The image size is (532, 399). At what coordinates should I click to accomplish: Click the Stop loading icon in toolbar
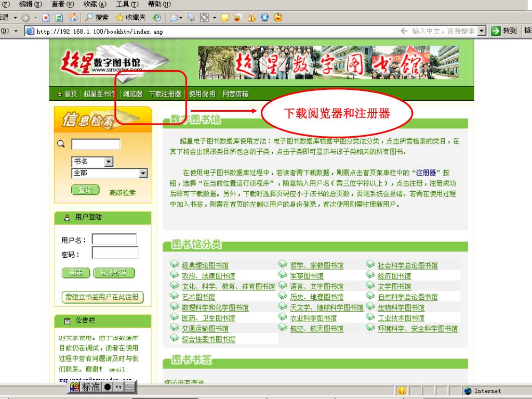45,18
